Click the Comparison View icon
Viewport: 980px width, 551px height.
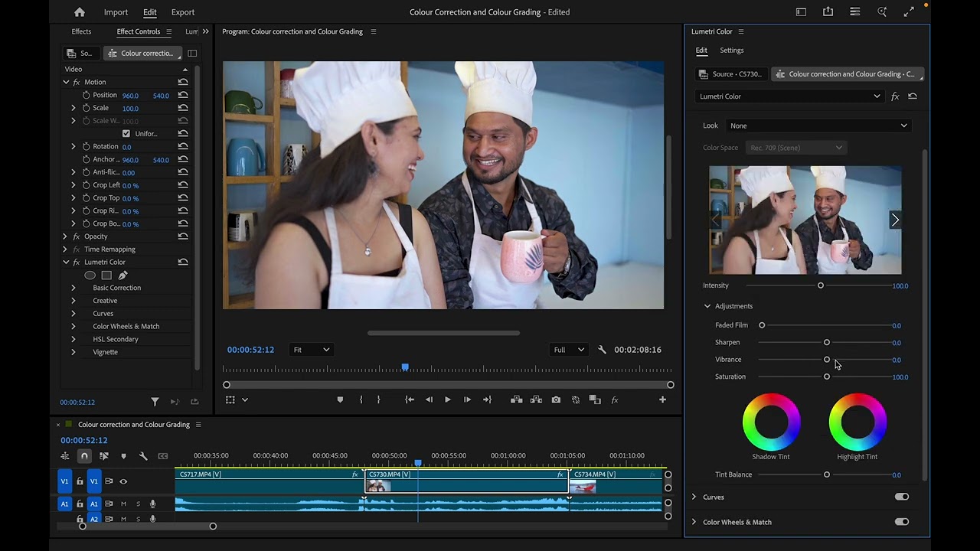(x=595, y=399)
